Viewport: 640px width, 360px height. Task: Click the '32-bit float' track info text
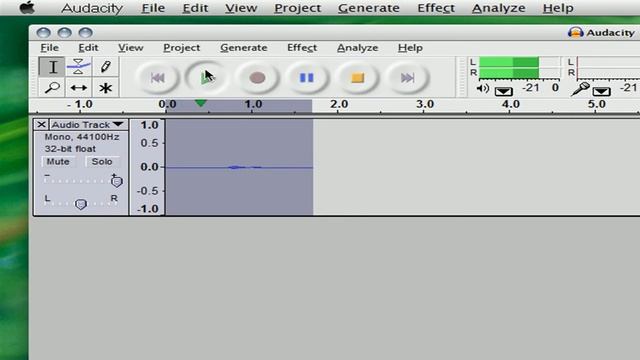pos(70,149)
